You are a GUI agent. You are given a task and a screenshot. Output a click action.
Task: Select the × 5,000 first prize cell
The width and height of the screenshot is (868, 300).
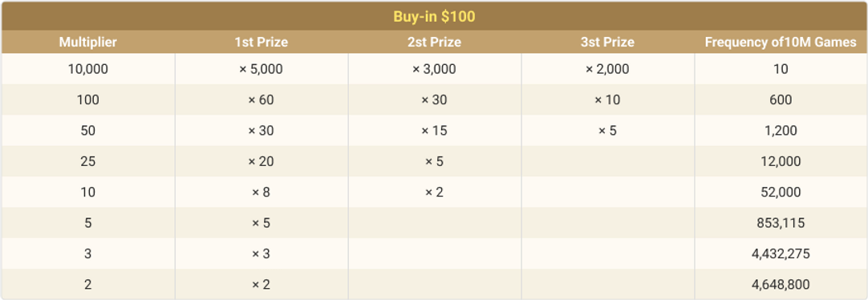tap(262, 69)
